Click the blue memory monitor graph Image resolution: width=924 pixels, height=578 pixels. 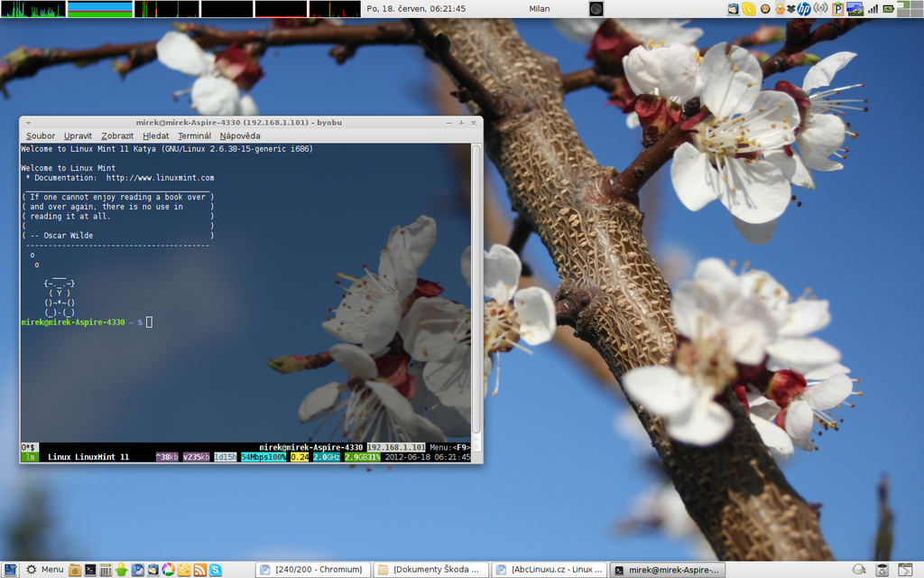[99, 9]
